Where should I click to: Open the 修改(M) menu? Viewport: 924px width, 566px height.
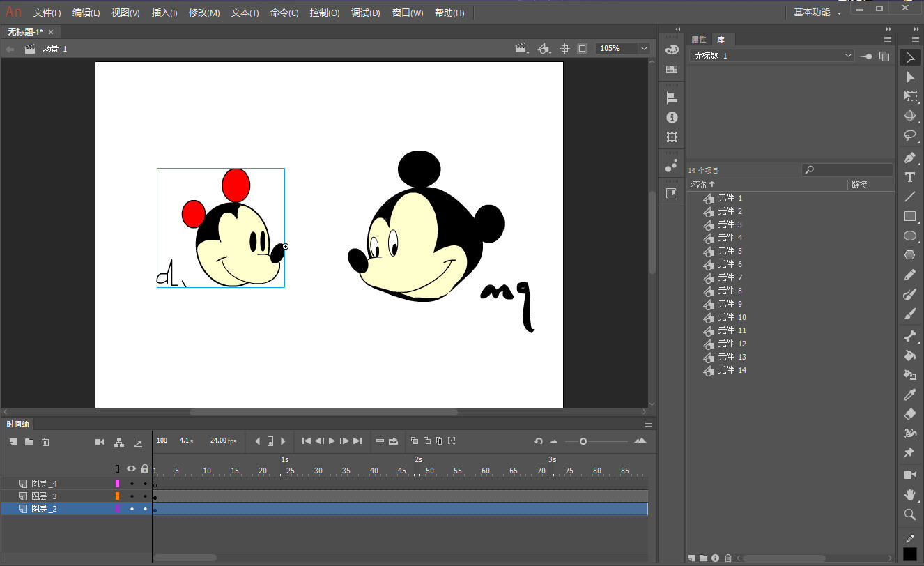pyautogui.click(x=204, y=13)
